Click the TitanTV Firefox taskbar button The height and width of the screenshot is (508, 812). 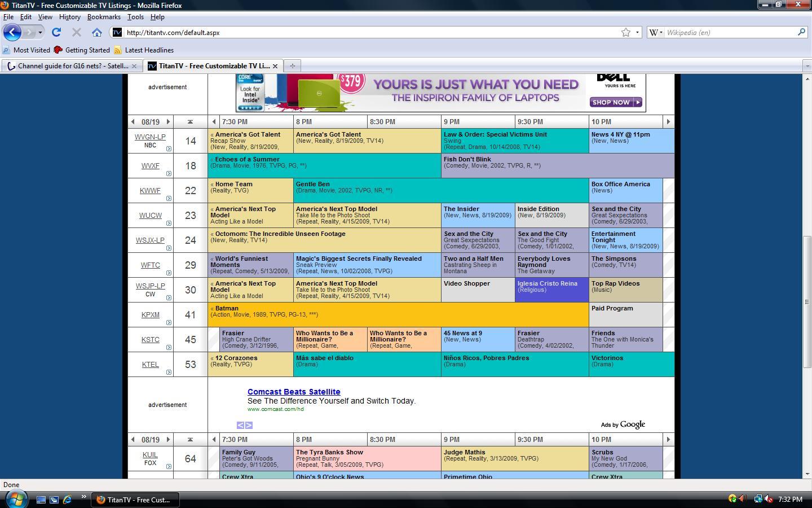[135, 500]
